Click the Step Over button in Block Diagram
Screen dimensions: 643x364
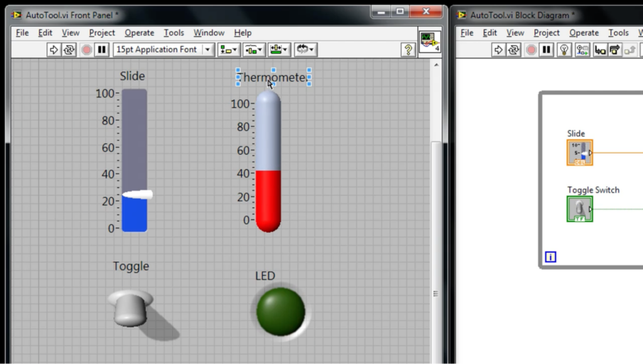click(x=615, y=50)
